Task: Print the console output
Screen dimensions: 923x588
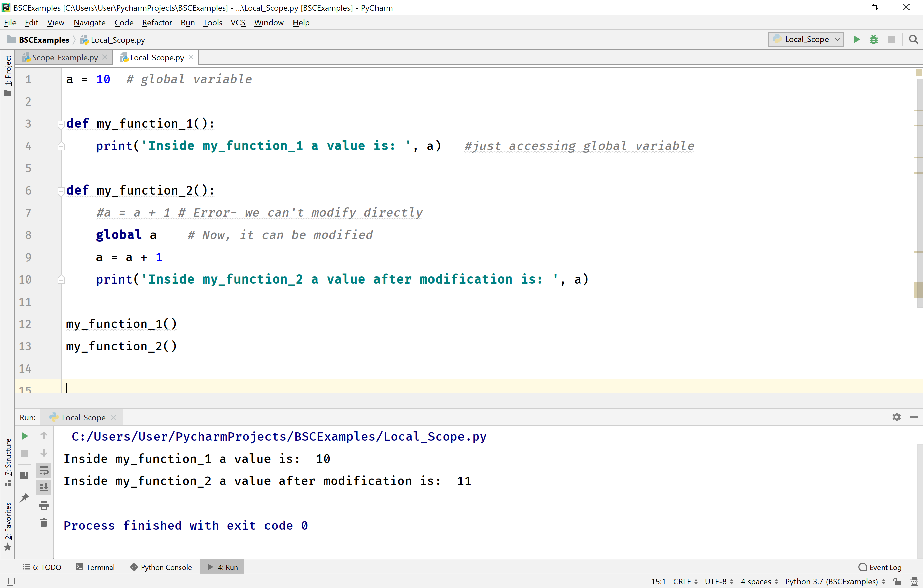Action: pyautogui.click(x=44, y=505)
